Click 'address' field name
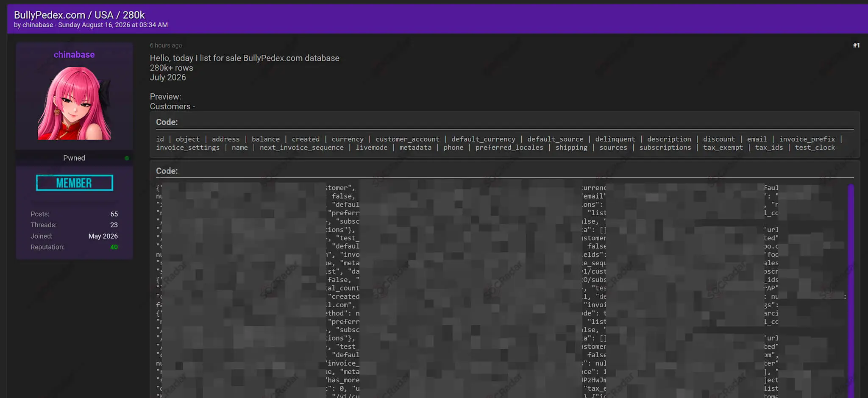This screenshot has height=398, width=868. click(x=225, y=139)
